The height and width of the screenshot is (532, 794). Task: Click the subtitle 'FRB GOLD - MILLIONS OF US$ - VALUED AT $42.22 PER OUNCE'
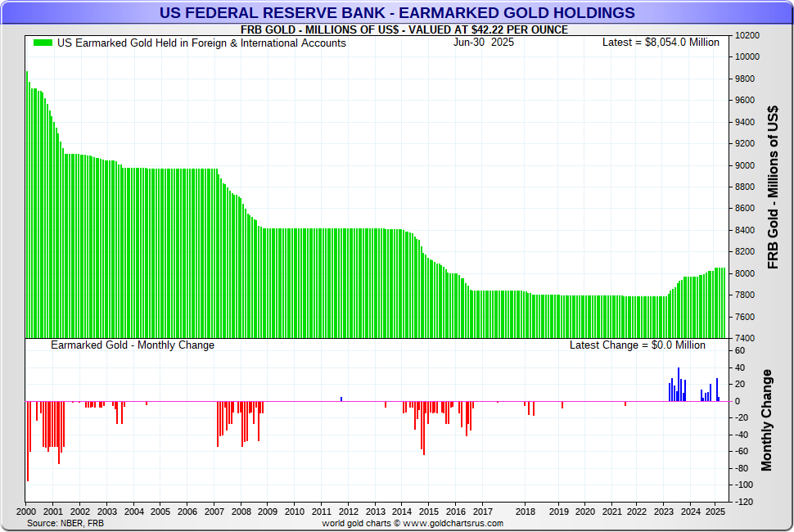point(404,29)
